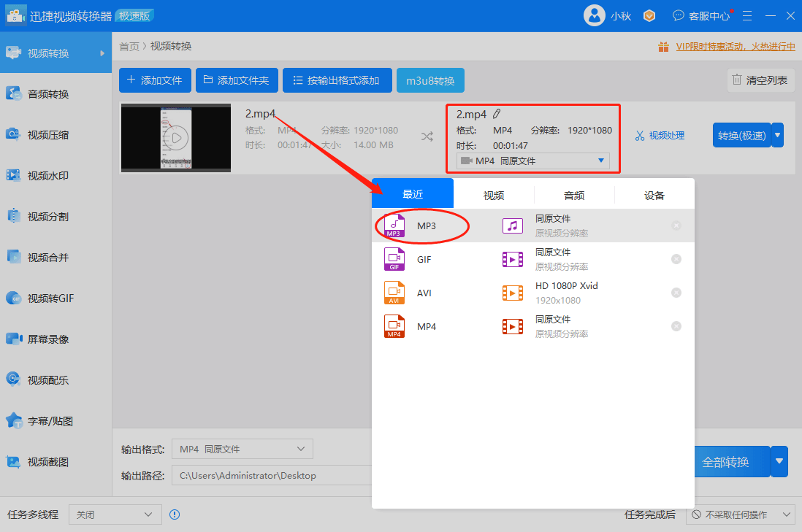802x532 pixels.
Task: Open the VIP限时特惠活动 promotion link
Action: point(735,47)
